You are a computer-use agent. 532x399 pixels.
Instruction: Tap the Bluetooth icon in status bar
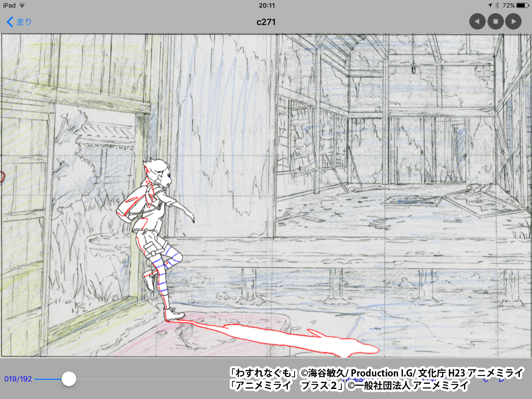tap(497, 5)
